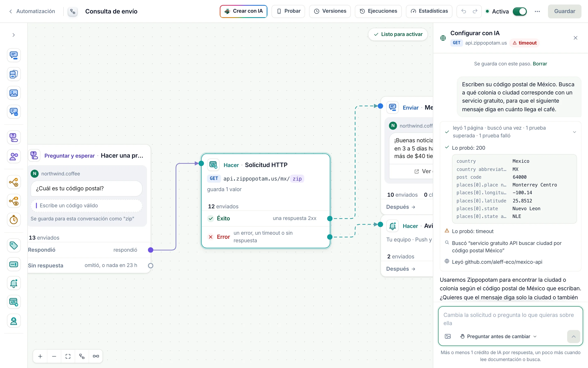This screenshot has height=368, width=588.
Task: Choose the assign-contact people icon in the sidebar
Action: [x=14, y=156]
